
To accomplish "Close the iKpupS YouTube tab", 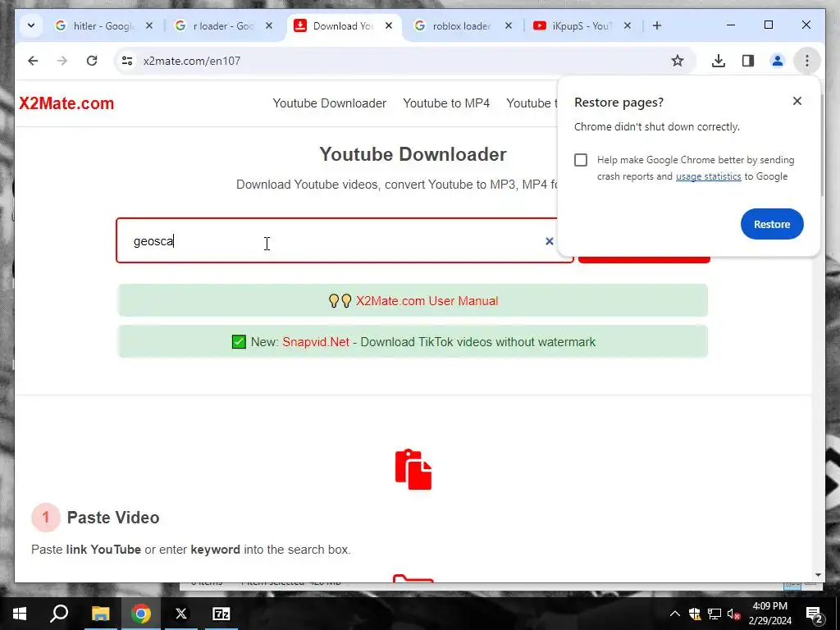I will pos(628,25).
